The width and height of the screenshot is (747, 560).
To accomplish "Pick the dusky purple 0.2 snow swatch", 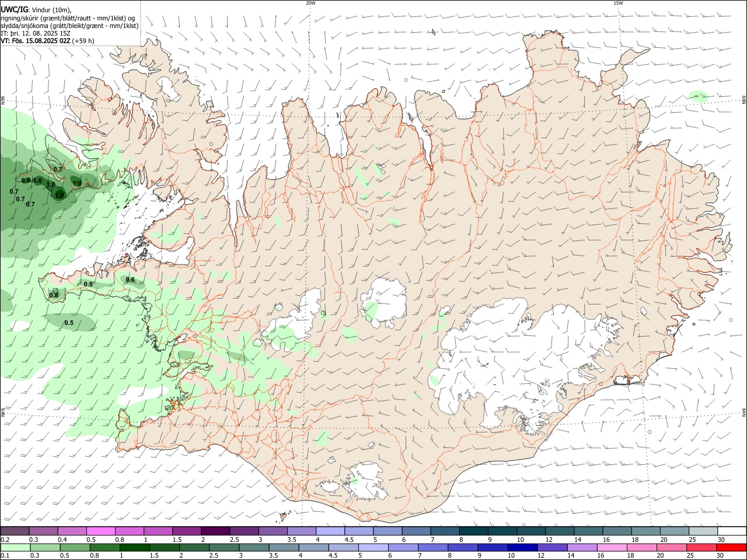I will (15, 531).
